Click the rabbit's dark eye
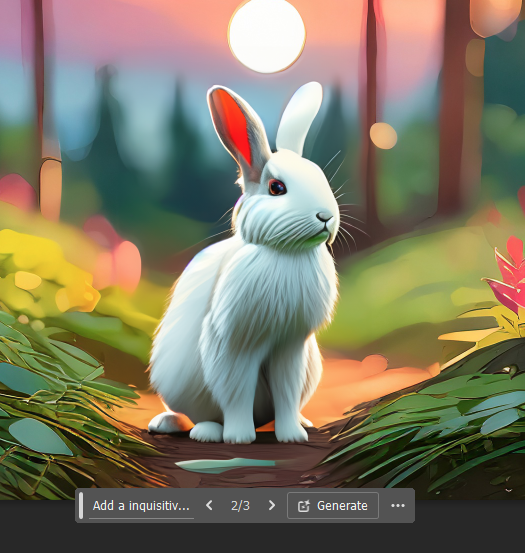525x553 pixels. (277, 187)
